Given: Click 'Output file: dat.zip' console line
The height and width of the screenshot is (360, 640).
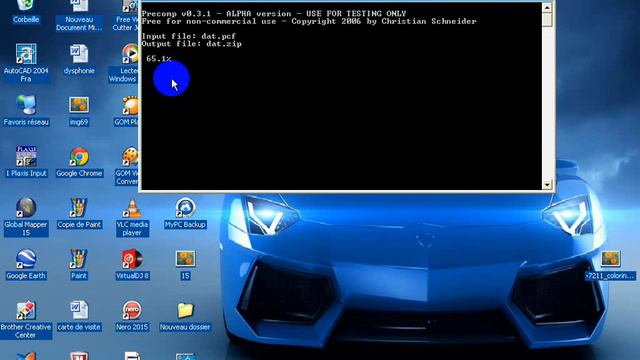Looking at the screenshot, I should [x=191, y=44].
